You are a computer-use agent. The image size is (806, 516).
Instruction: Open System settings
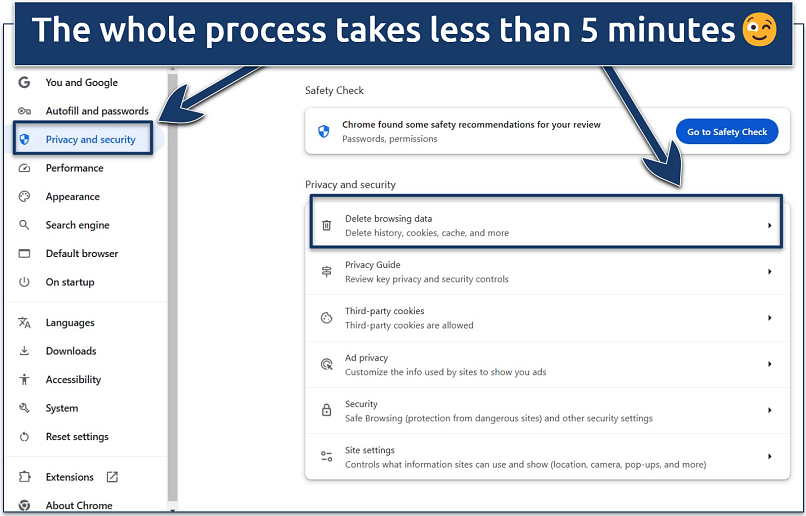(62, 409)
